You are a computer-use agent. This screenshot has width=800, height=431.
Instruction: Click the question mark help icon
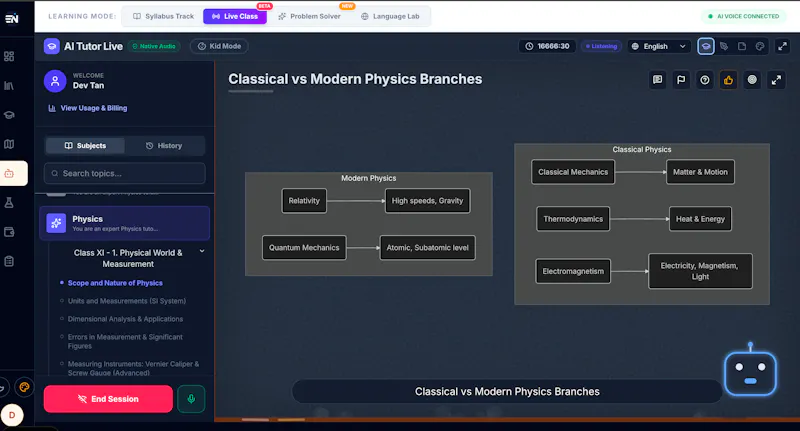(705, 80)
